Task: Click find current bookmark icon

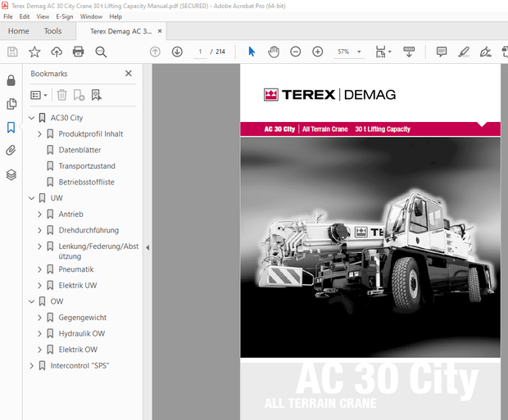Action: pos(96,95)
